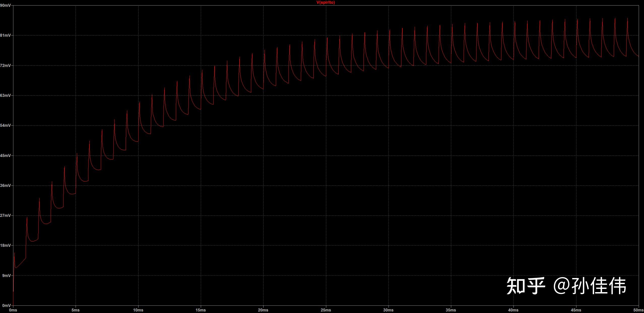Click the 9mV vertical axis label

(7, 276)
